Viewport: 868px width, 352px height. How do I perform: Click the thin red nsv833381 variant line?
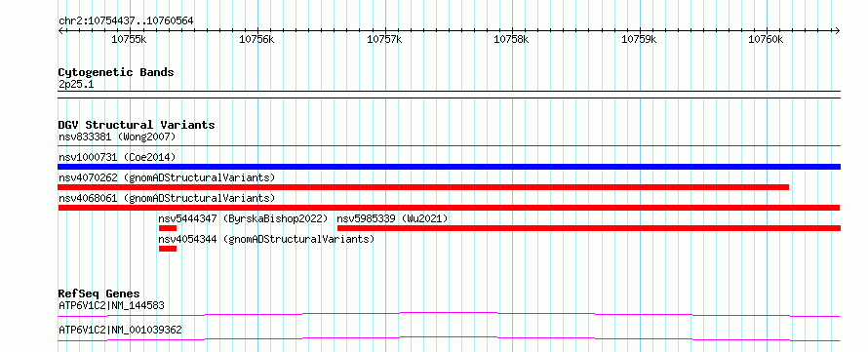pyautogui.click(x=449, y=146)
